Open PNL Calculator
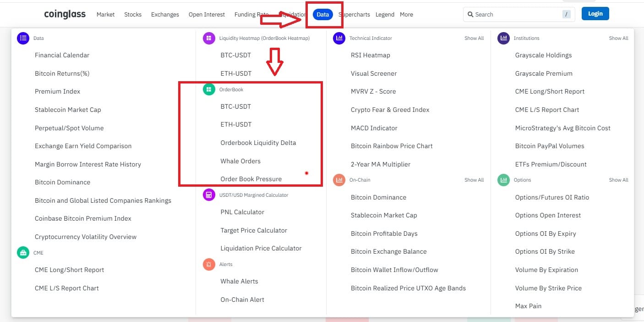The width and height of the screenshot is (644, 322). pyautogui.click(x=242, y=212)
